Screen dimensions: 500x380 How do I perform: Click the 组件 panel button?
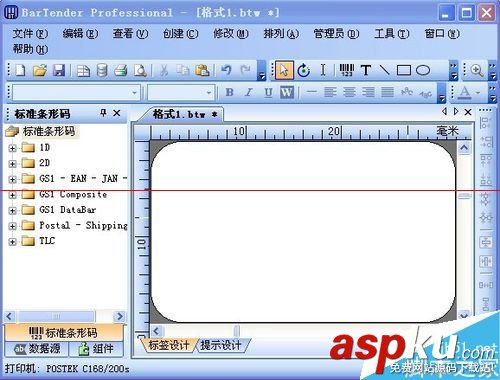[96, 349]
